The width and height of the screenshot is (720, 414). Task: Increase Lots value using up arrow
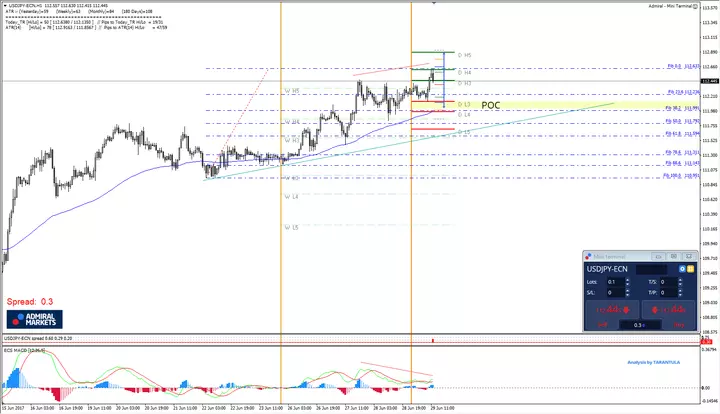coord(629,280)
